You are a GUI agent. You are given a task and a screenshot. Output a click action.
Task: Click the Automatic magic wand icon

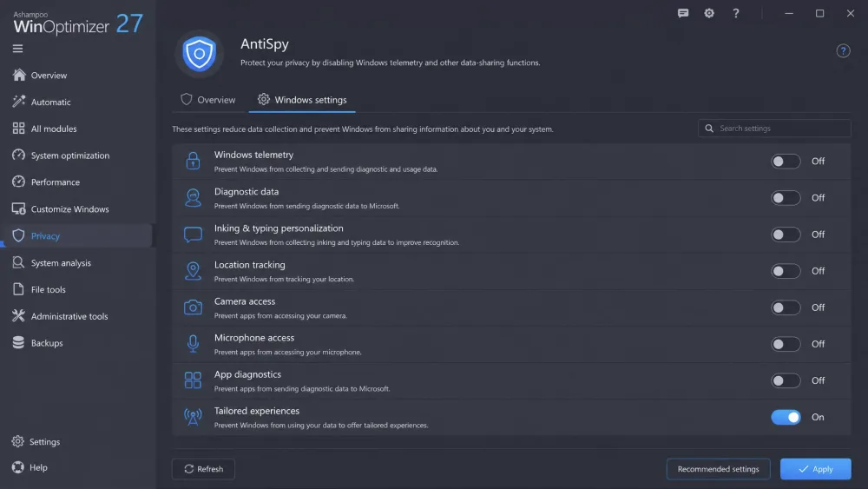coord(19,102)
